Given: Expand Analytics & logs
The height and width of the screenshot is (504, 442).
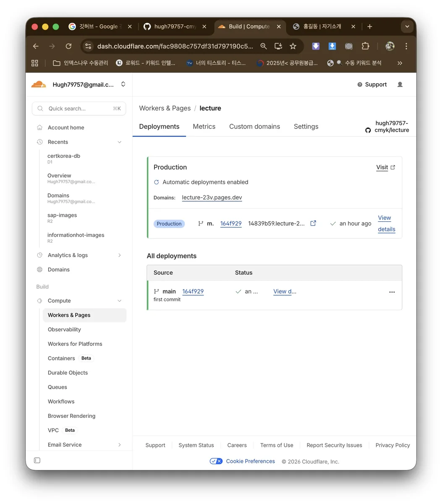Looking at the screenshot, I should (120, 255).
